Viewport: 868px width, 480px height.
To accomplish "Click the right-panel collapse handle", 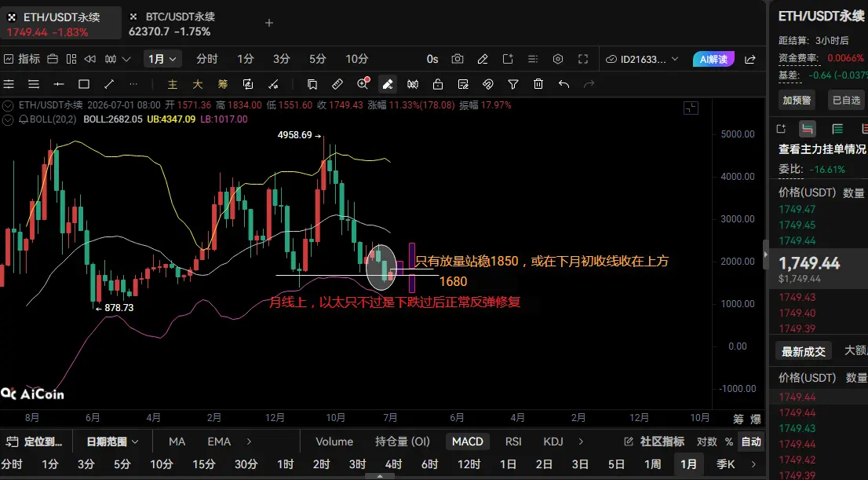I will (x=766, y=255).
